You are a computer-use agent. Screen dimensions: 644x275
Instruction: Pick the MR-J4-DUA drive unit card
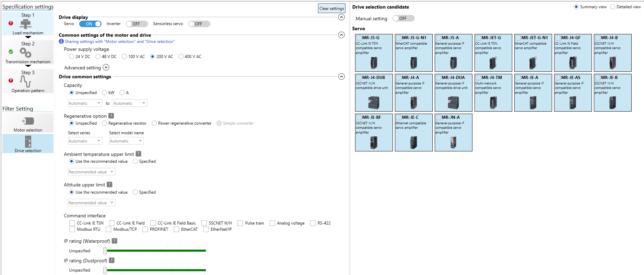click(x=453, y=93)
